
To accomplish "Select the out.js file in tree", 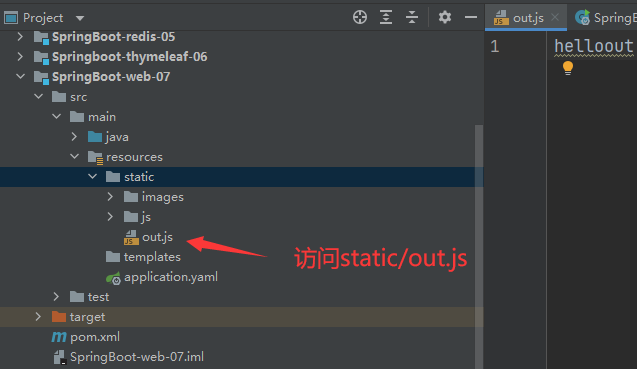I will tap(157, 237).
